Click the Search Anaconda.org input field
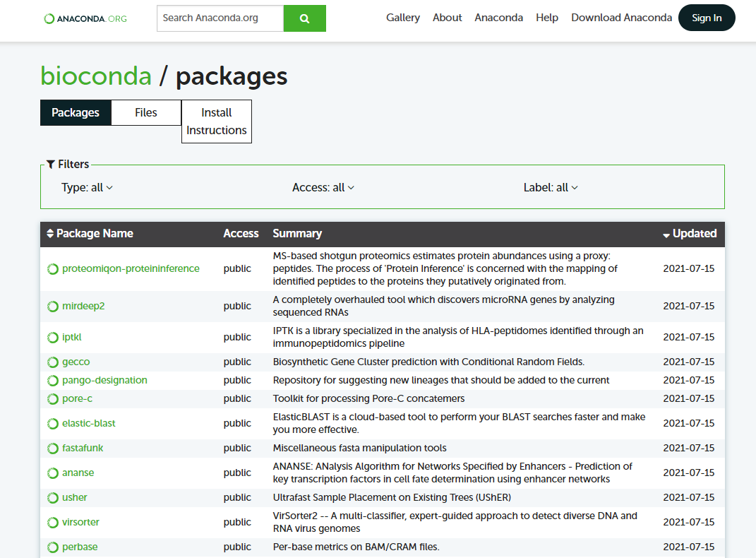The height and width of the screenshot is (558, 756). pos(220,18)
